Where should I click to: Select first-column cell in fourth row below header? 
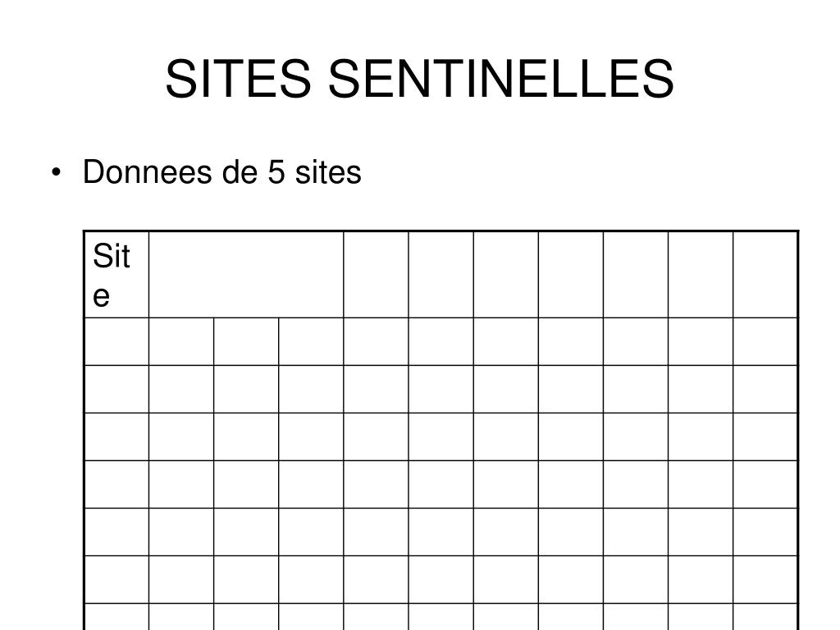(116, 484)
